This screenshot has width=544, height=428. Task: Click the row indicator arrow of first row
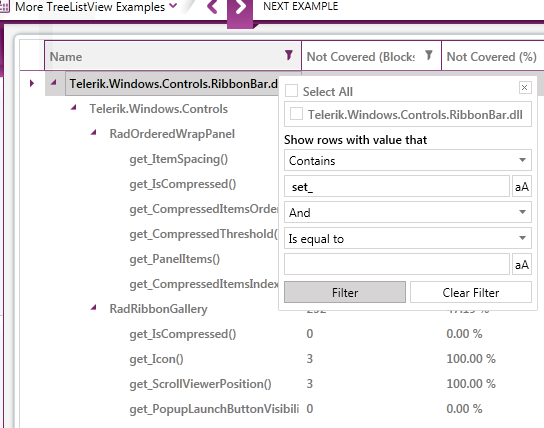tap(32, 83)
